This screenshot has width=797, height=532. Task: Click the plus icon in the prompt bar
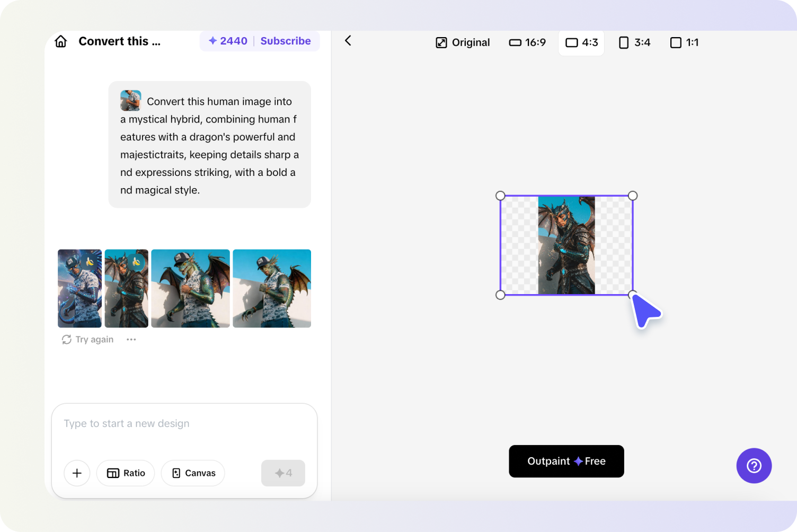[x=77, y=473]
